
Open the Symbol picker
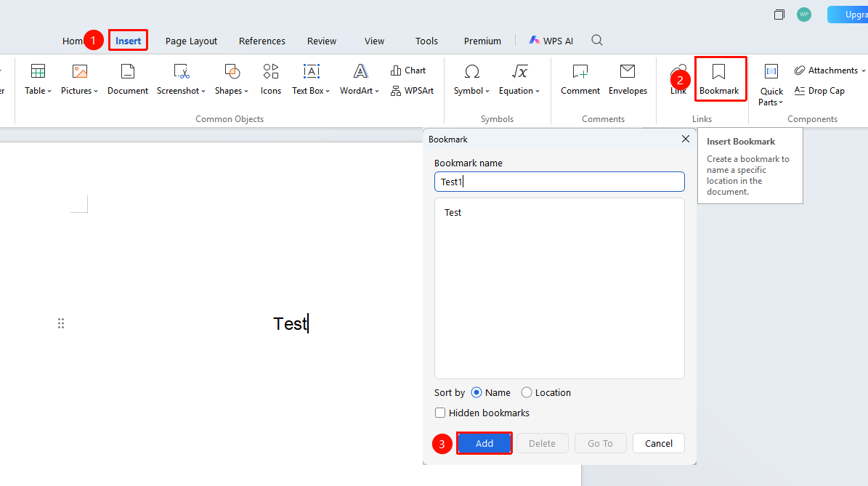click(471, 79)
